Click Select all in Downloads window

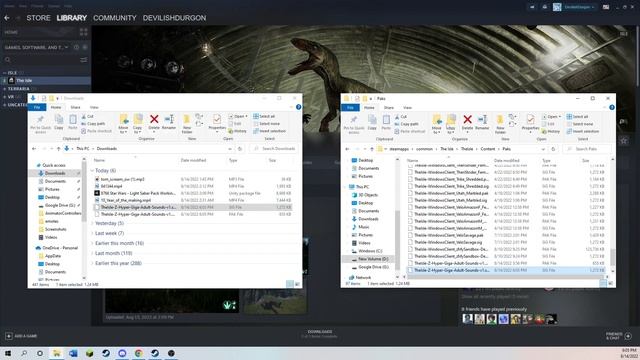264,116
